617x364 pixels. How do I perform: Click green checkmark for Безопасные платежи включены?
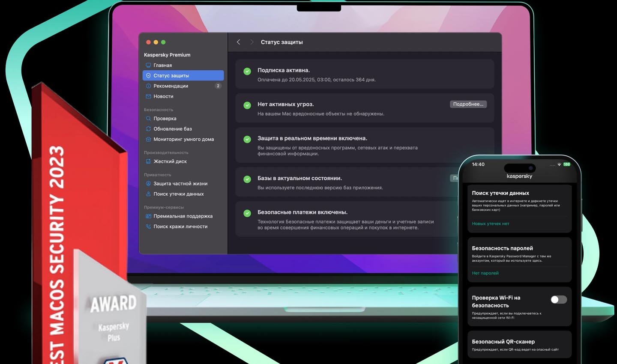(247, 213)
